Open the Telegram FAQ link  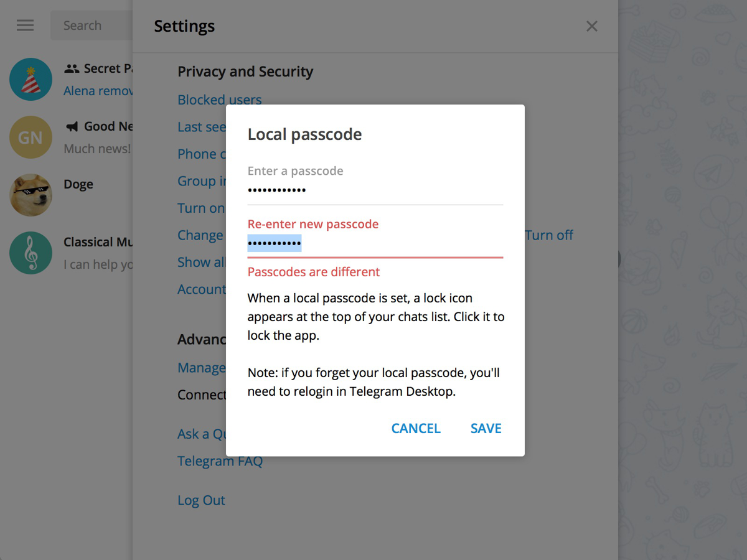tap(220, 461)
